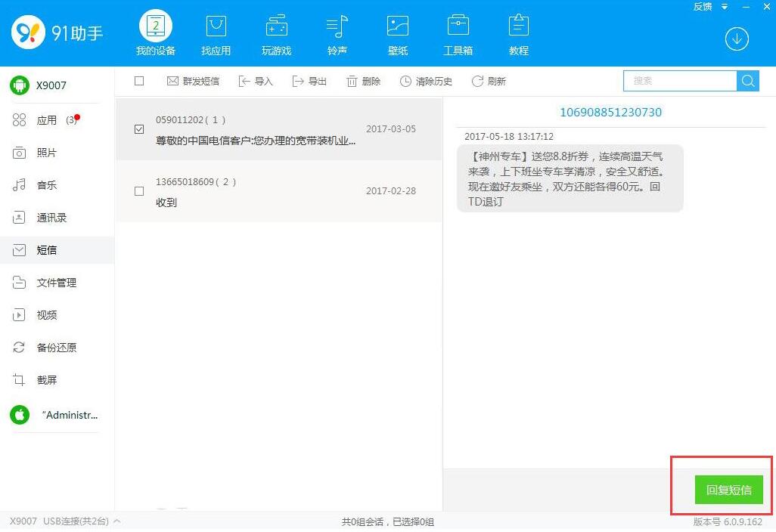Click the search magnifier icon
The image size is (776, 532).
pyautogui.click(x=748, y=81)
